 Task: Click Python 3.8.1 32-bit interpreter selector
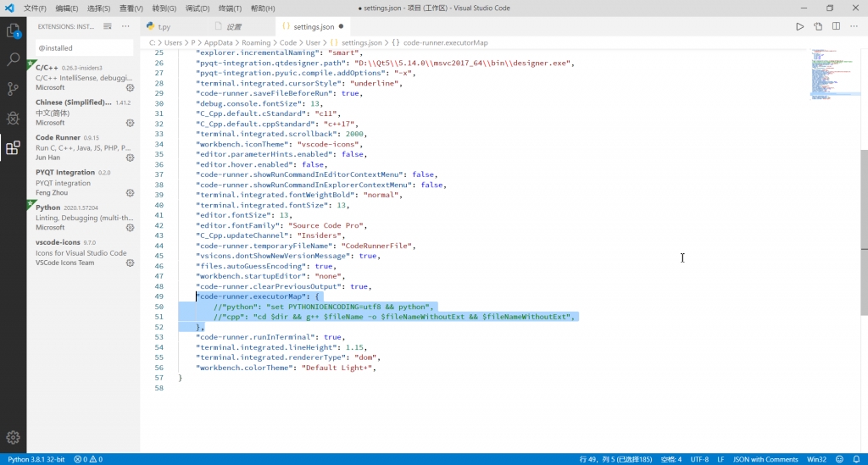pyautogui.click(x=36, y=459)
